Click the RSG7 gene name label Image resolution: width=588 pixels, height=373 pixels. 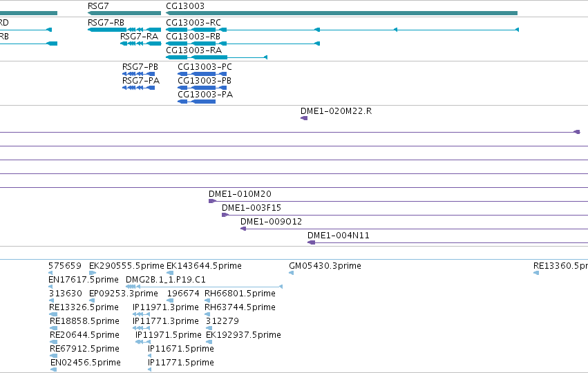[98, 6]
